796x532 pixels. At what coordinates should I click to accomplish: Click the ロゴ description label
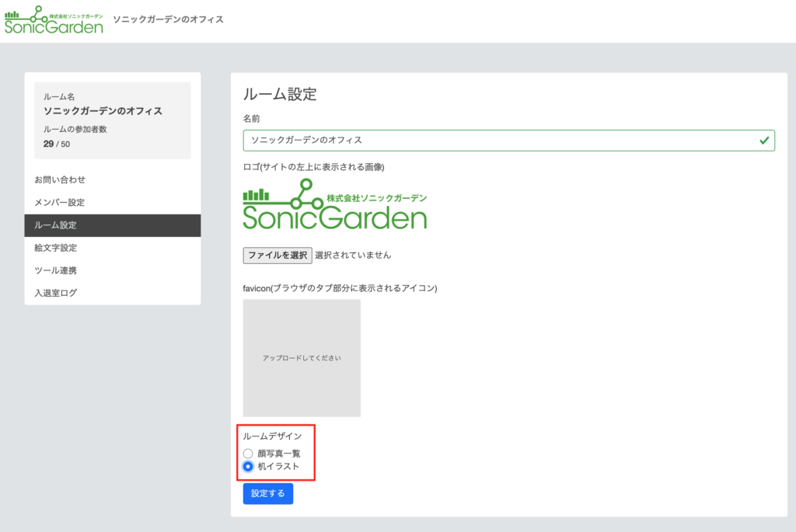tap(314, 167)
